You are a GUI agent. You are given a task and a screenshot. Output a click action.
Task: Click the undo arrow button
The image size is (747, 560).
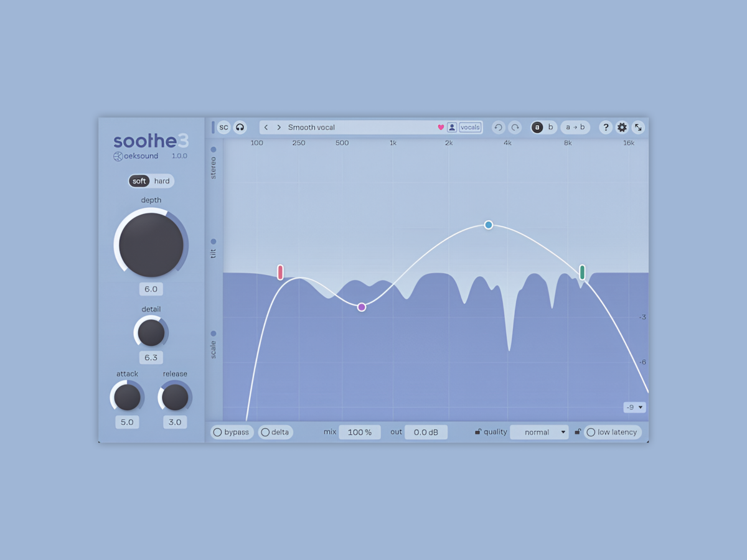[x=498, y=128]
